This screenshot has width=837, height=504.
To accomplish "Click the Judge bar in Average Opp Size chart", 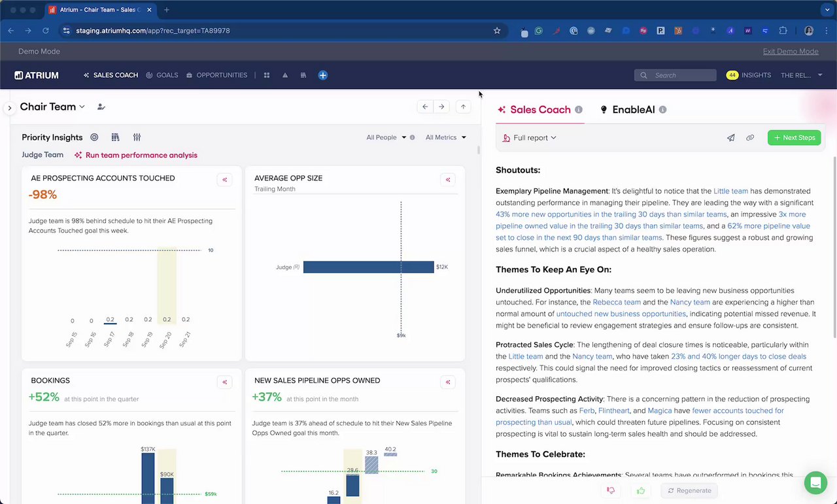I will pyautogui.click(x=368, y=267).
